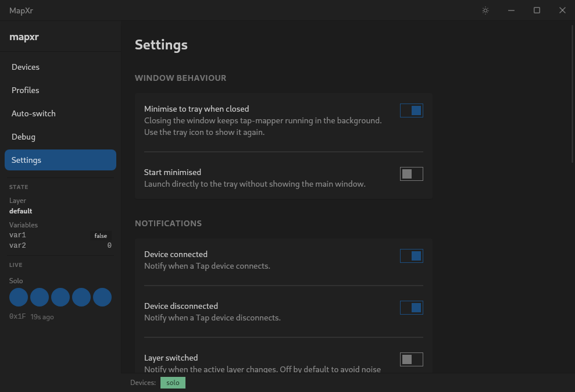Select the Settings sidebar item

60,160
